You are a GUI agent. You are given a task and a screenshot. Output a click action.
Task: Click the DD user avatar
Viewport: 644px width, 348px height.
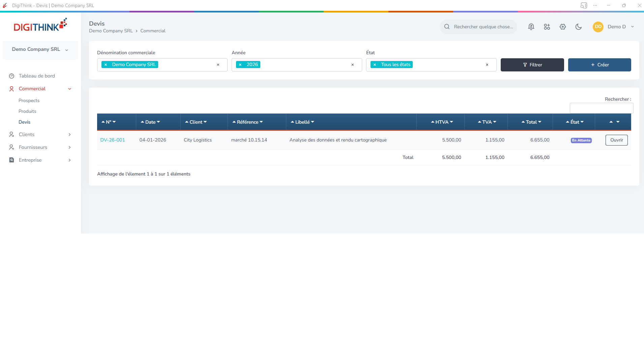[x=598, y=27]
